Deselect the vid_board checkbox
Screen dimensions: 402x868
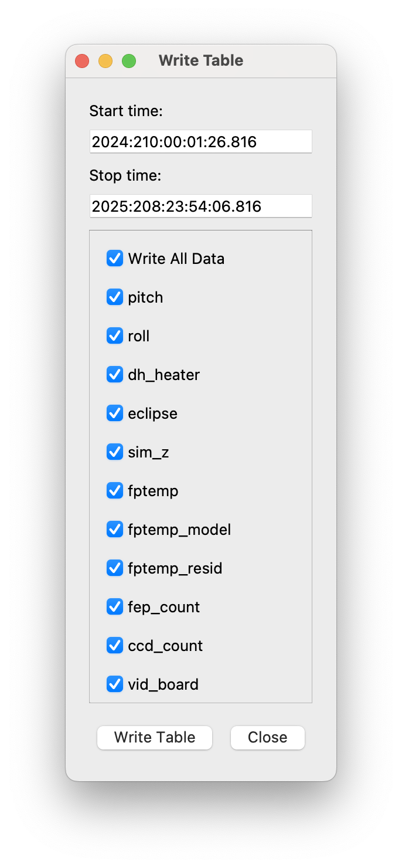tap(115, 684)
